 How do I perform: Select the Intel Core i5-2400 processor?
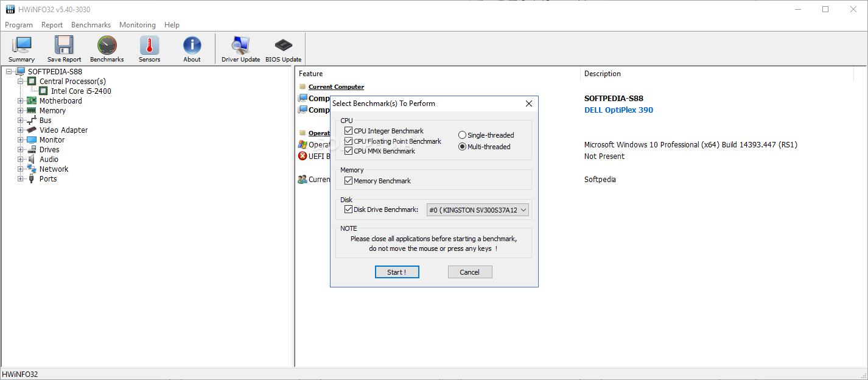coord(81,91)
